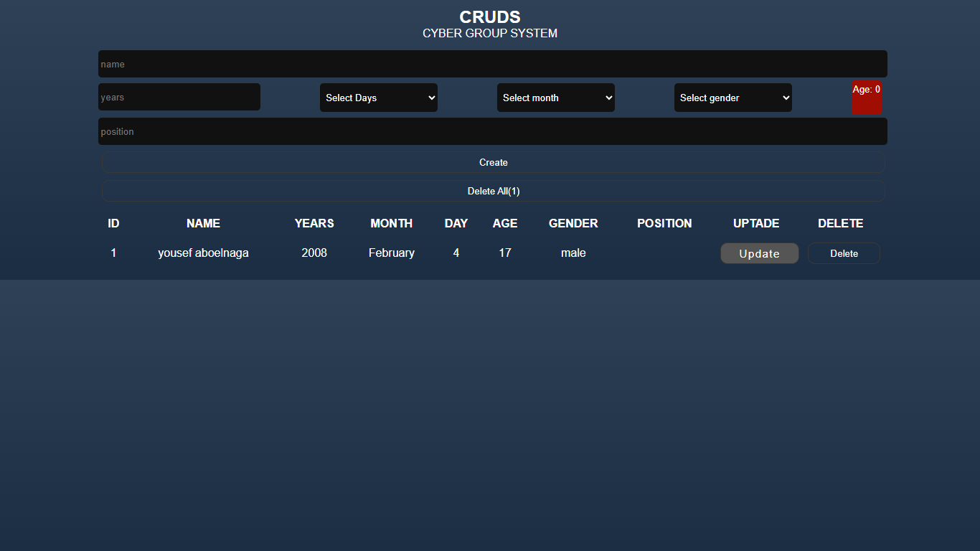This screenshot has width=980, height=551.
Task: Click the ID column header
Action: (x=113, y=224)
